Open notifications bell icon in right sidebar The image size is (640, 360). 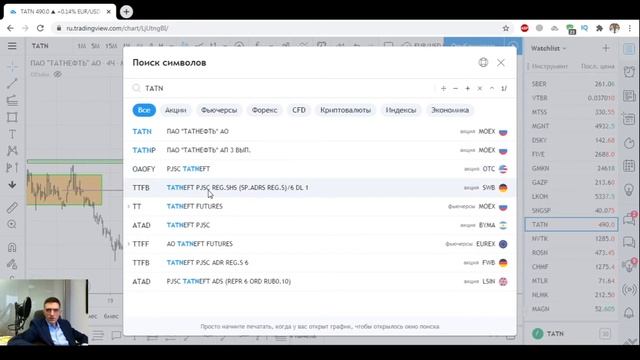pos(629,313)
